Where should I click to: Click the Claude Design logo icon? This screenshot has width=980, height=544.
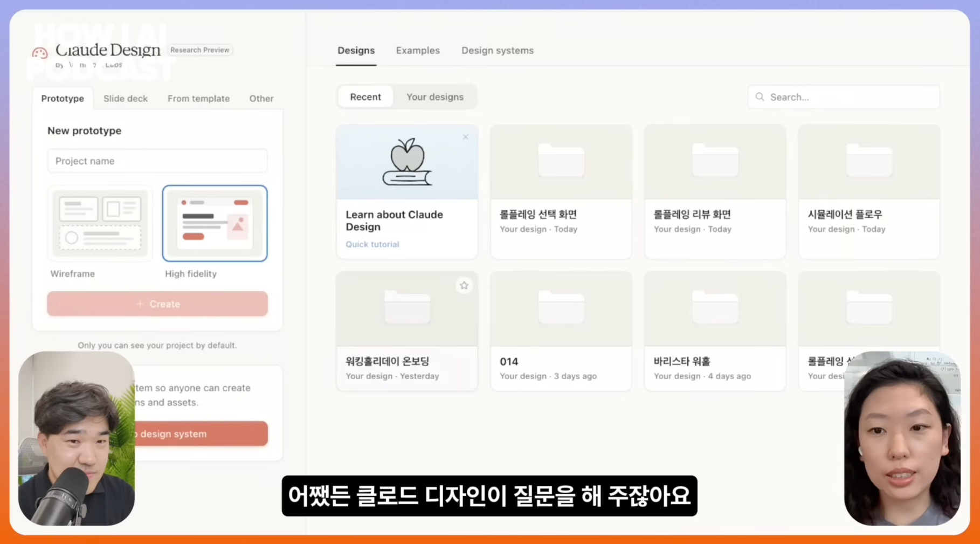click(x=40, y=53)
